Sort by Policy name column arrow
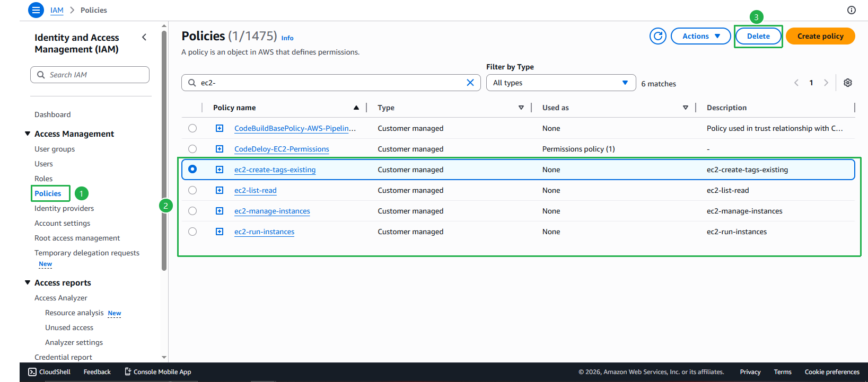Image resolution: width=868 pixels, height=382 pixels. (x=356, y=108)
